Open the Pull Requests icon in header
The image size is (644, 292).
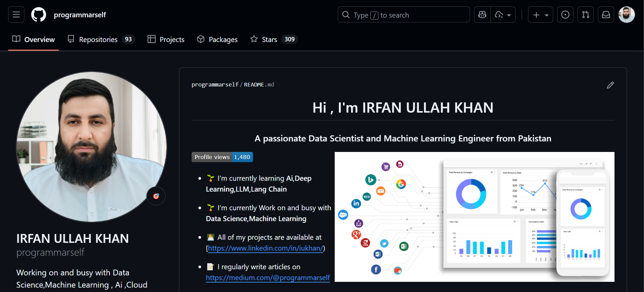pos(586,15)
